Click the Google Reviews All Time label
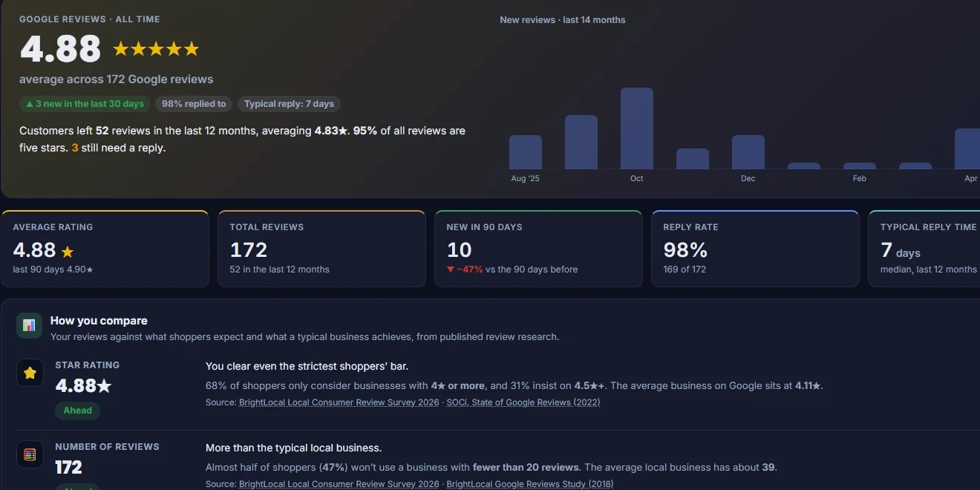980x490 pixels. coord(90,19)
